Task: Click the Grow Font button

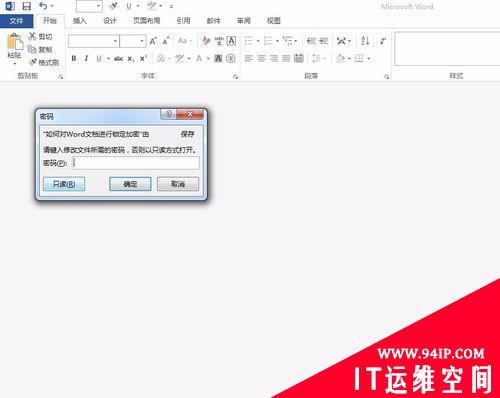Action: (153, 41)
